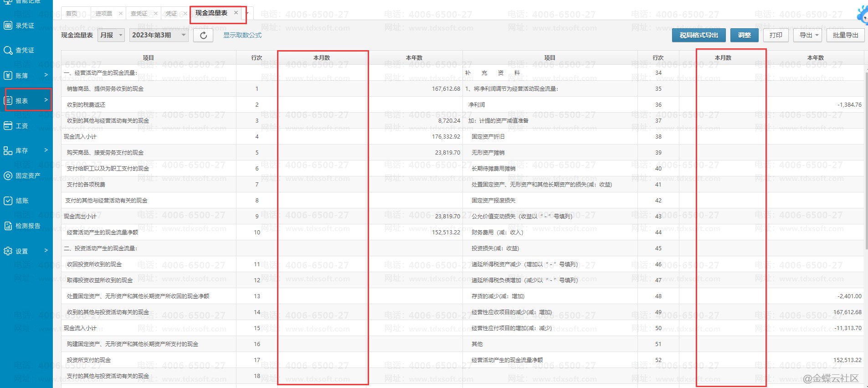Click the refresh icon beside period selector

(203, 35)
